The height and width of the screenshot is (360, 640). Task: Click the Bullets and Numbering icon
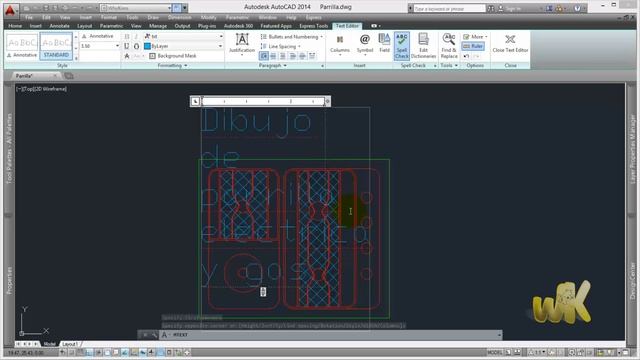tap(263, 37)
